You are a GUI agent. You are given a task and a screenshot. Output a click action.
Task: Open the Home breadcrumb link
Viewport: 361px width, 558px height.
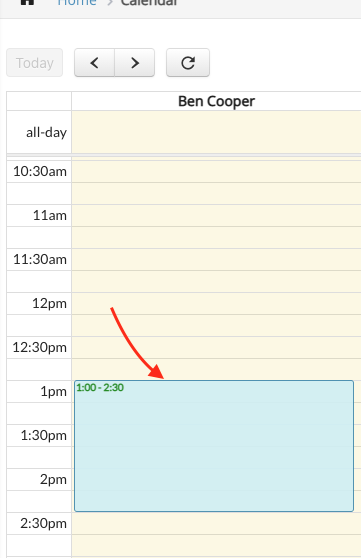coord(77,2)
